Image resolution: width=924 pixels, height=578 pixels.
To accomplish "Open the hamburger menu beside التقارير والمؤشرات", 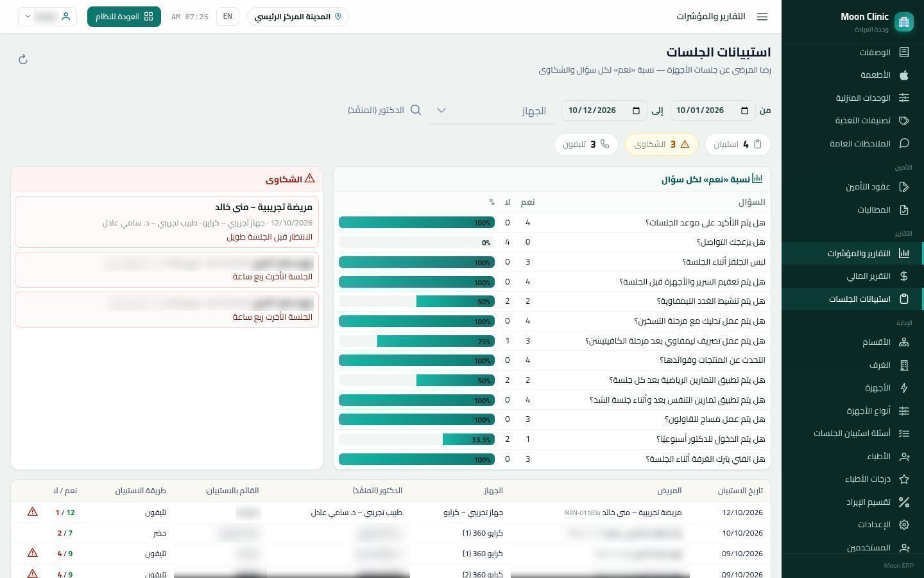I will coord(762,17).
